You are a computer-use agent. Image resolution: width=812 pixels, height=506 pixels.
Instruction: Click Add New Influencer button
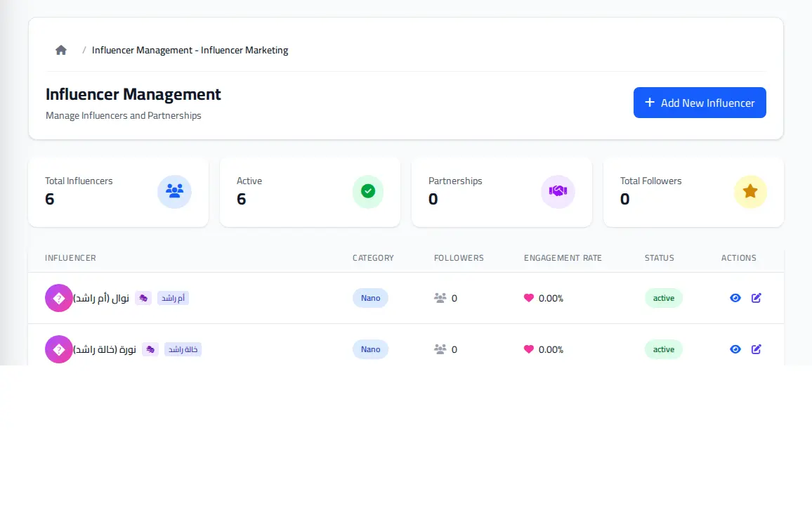click(700, 103)
